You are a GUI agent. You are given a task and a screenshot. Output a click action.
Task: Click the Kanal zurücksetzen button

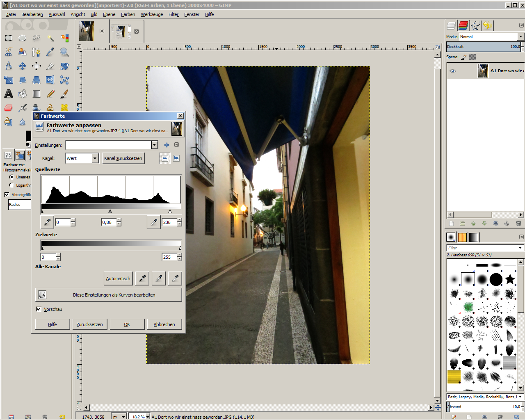tap(123, 158)
